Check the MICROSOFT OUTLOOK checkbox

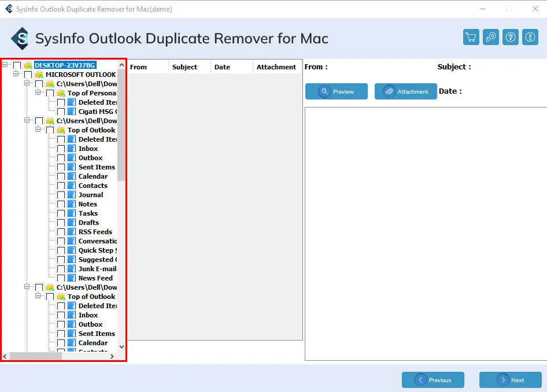(x=28, y=75)
